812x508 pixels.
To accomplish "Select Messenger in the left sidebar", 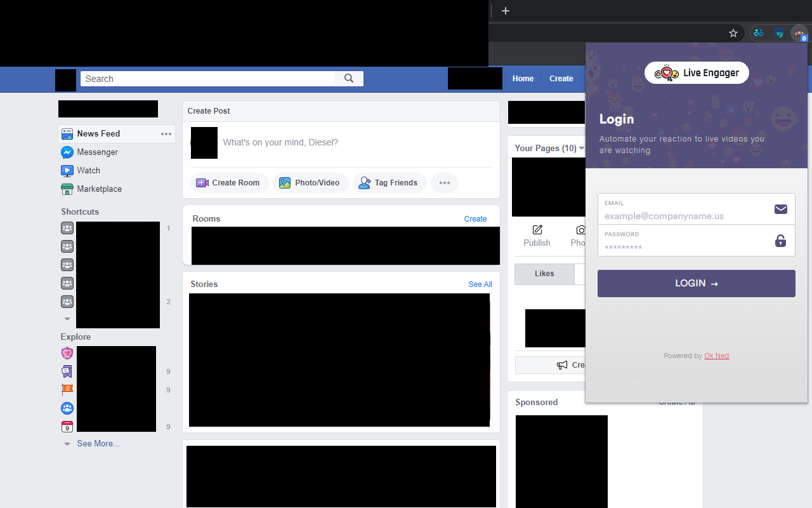I will pyautogui.click(x=98, y=152).
